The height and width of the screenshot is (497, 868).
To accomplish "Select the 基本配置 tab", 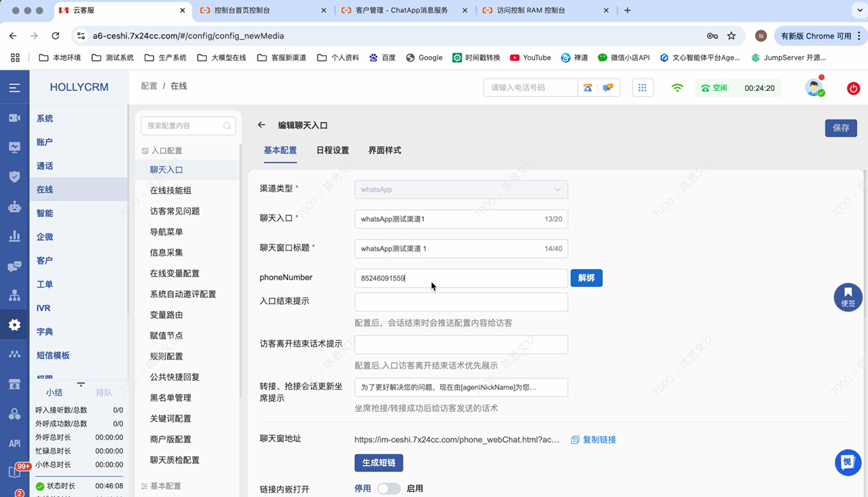I will pos(280,150).
